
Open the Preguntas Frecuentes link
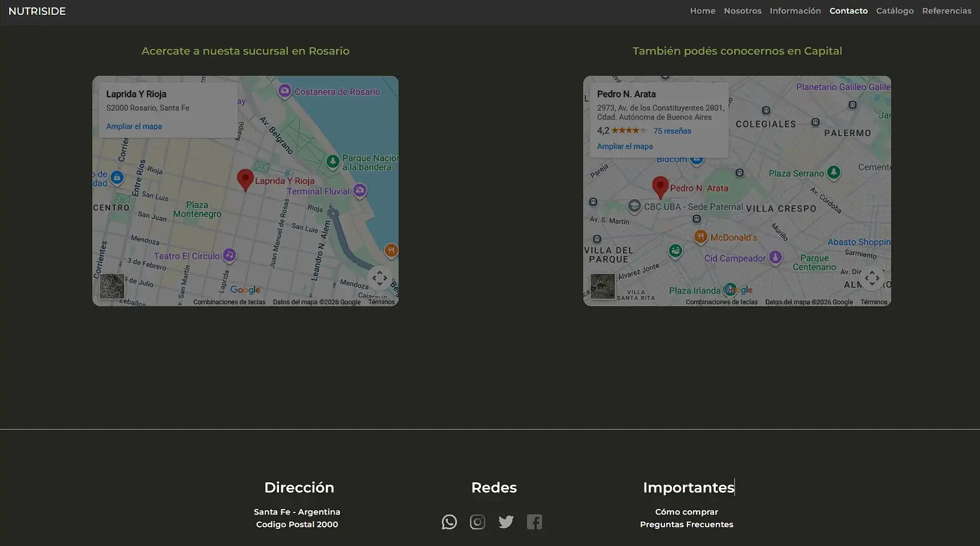click(687, 524)
